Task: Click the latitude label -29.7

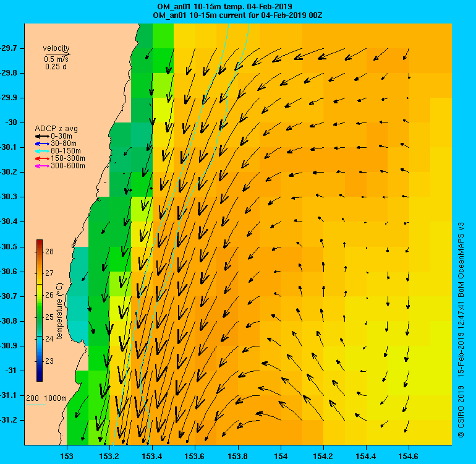Action: [9, 48]
